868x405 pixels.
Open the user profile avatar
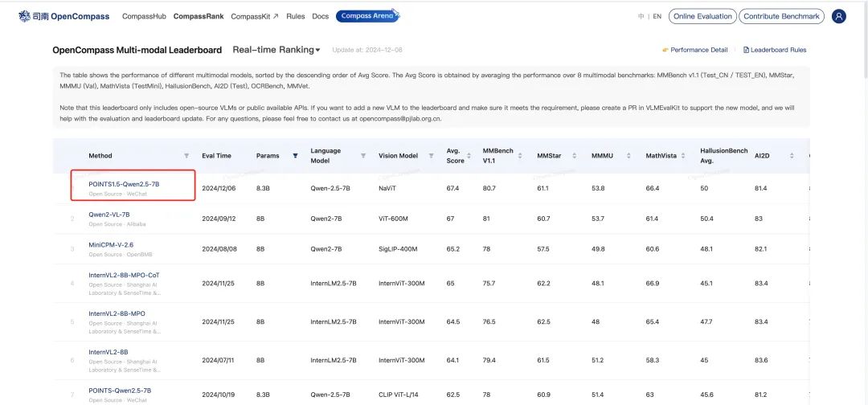tap(839, 16)
